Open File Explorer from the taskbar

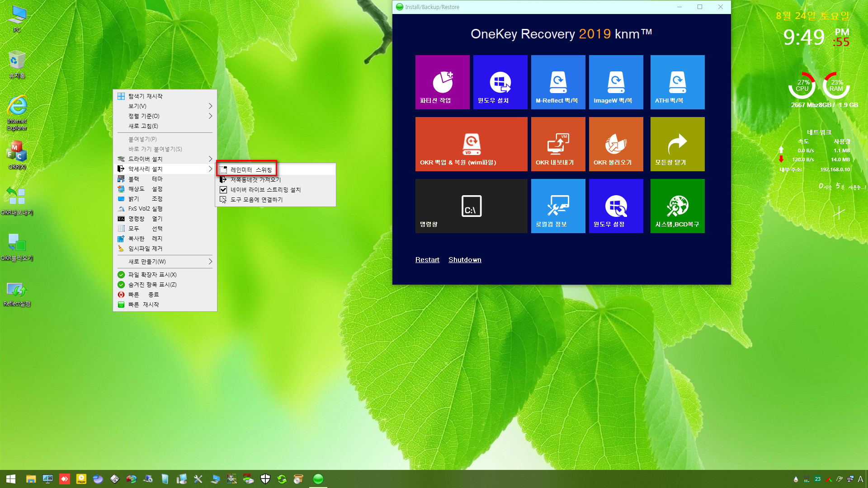pos(31,479)
